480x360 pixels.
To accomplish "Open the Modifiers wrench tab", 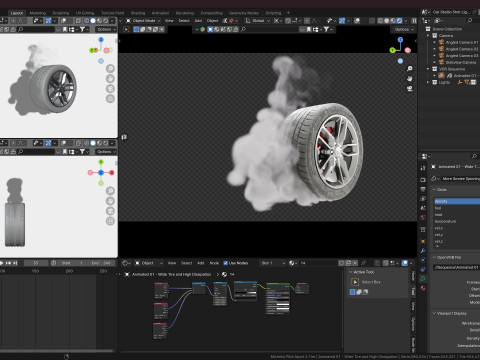I will [423, 250].
